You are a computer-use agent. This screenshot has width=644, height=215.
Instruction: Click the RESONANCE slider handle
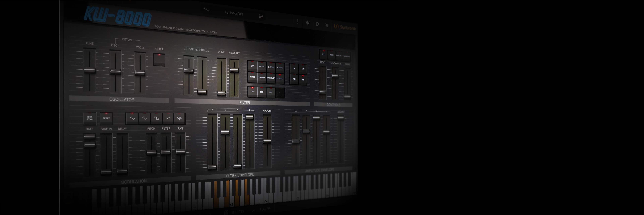point(202,92)
